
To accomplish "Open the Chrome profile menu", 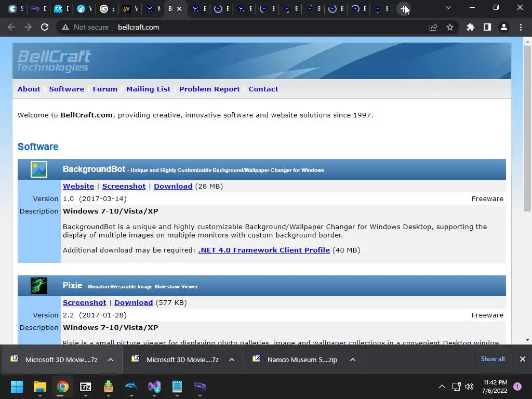I will pyautogui.click(x=504, y=27).
